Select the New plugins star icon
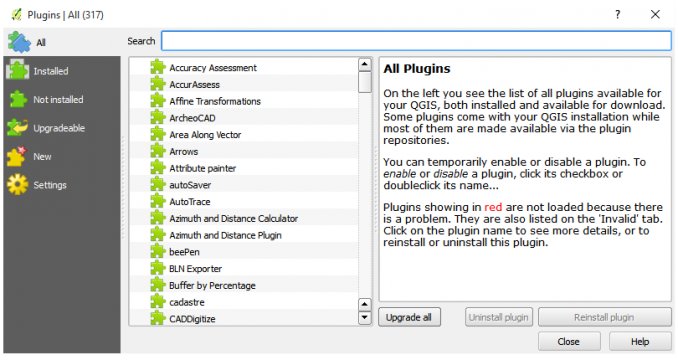The image size is (678, 360). (17, 156)
